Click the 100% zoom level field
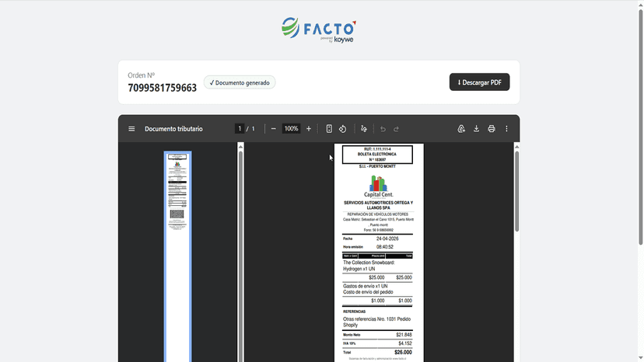The width and height of the screenshot is (644, 362). [291, 128]
